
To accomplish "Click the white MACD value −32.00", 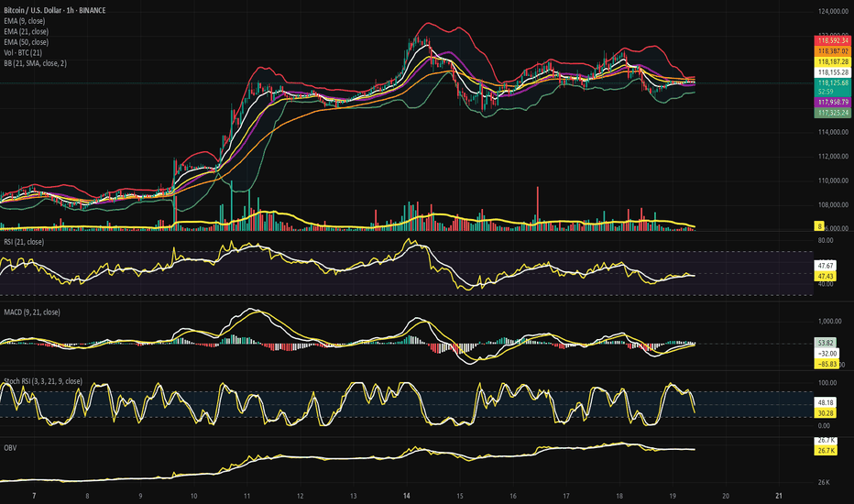I will (827, 354).
